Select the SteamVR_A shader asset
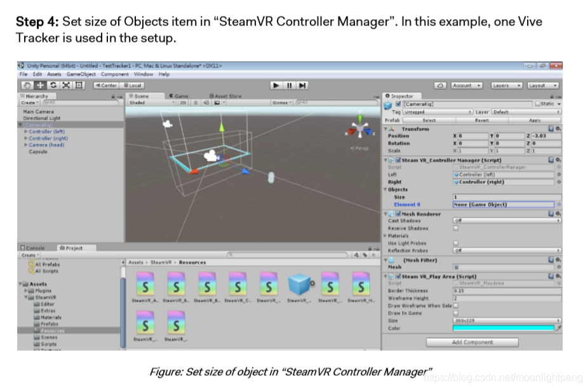This screenshot has width=588, height=389. (145, 284)
